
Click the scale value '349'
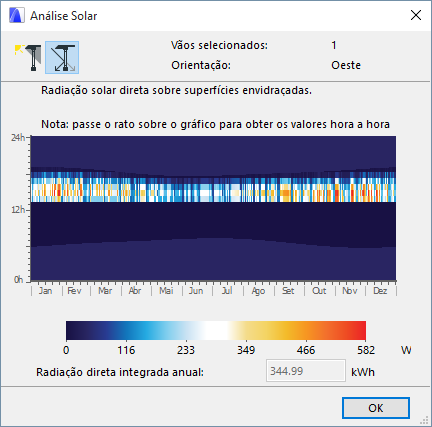coord(246,350)
